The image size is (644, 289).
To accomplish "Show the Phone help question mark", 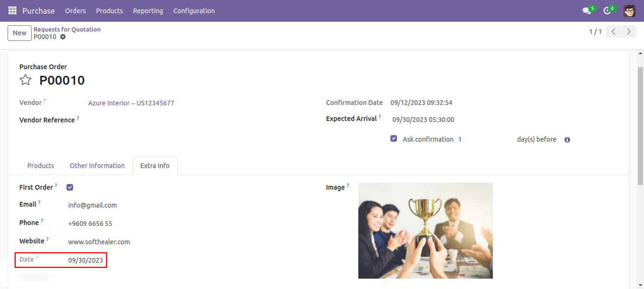I will tap(42, 220).
